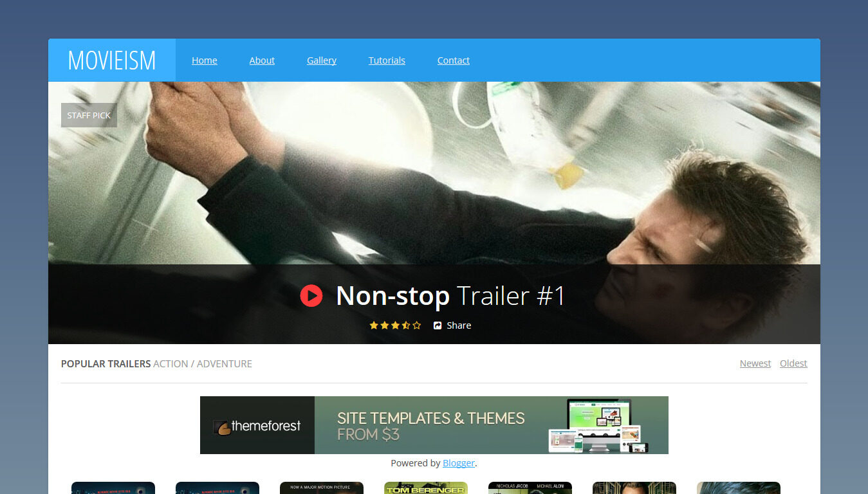868x494 pixels.
Task: Open the 'Now a major motion picture' thumbnail
Action: click(x=322, y=488)
